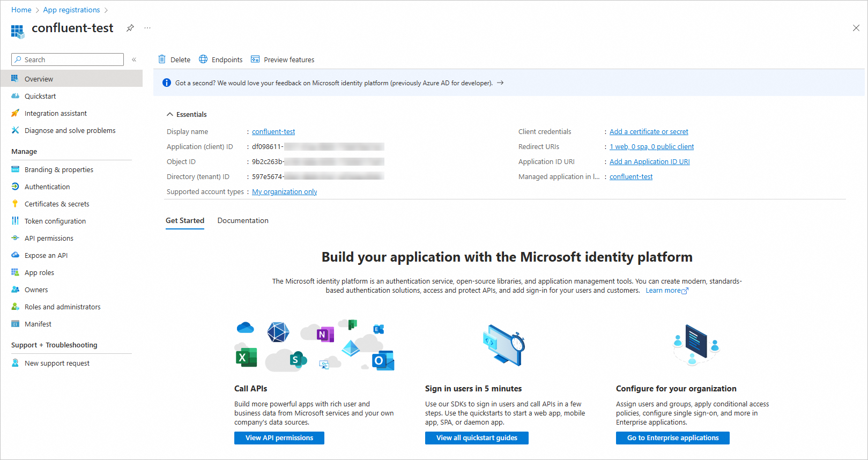868x460 pixels.
Task: Collapse the sidebar with the double chevron
Action: (x=134, y=60)
